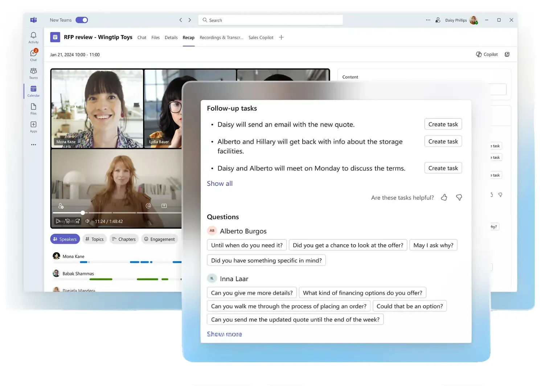The width and height of the screenshot is (545, 392).
Task: Toggle the New Teams switch
Action: tap(82, 20)
